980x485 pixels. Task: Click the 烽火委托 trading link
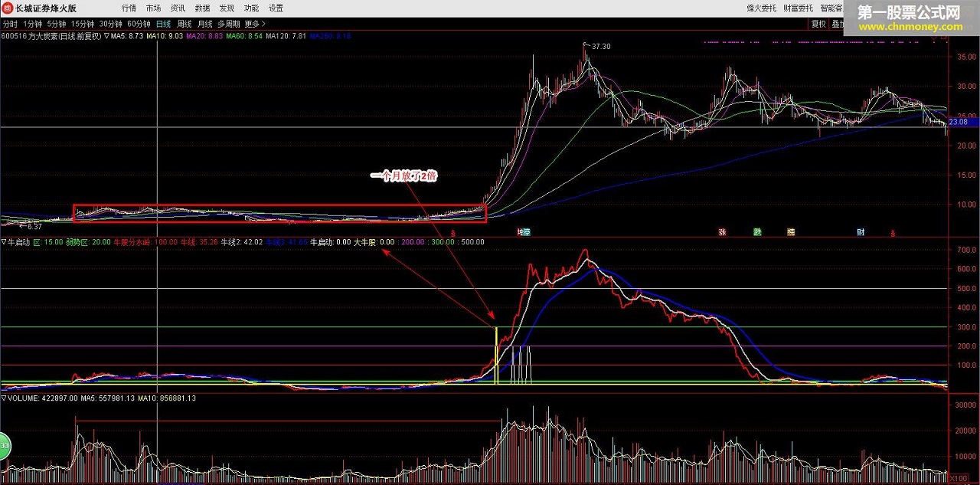pos(760,8)
